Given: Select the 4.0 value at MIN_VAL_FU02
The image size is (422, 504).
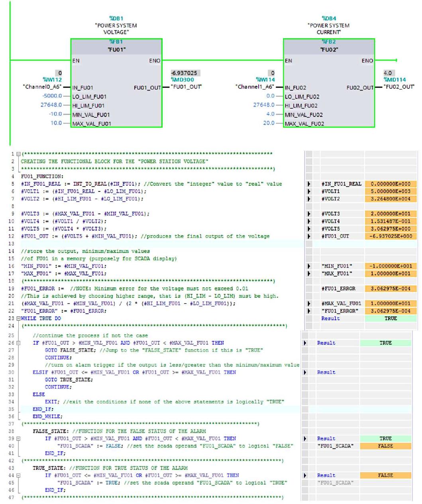Looking at the screenshot, I should [271, 114].
